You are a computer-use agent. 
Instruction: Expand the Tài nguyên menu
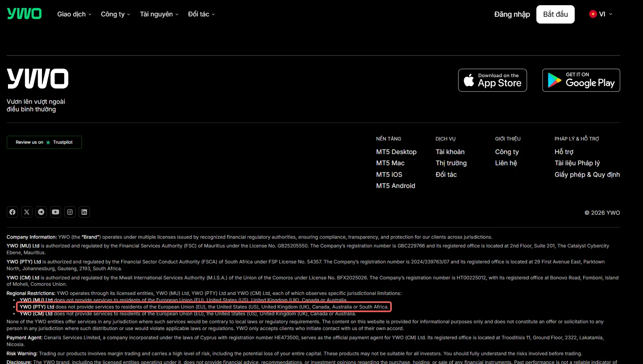(x=159, y=14)
